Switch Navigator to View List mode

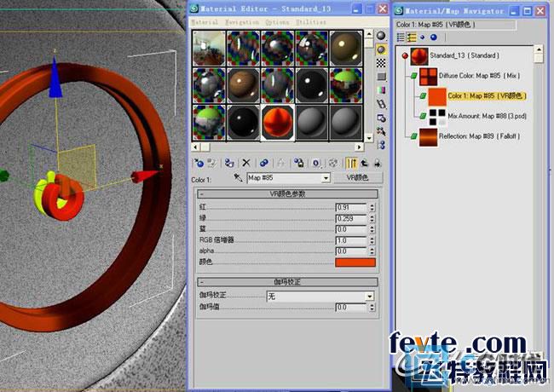pos(401,37)
